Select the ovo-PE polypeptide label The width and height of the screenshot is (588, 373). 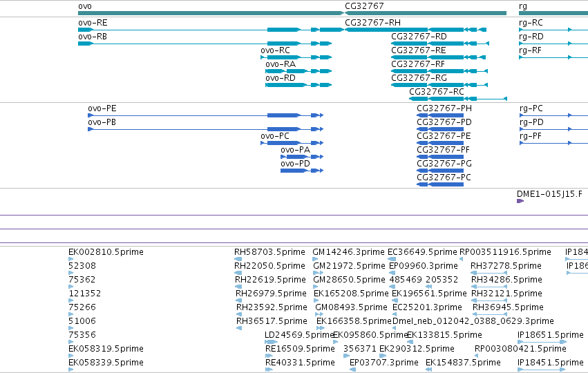pos(102,108)
